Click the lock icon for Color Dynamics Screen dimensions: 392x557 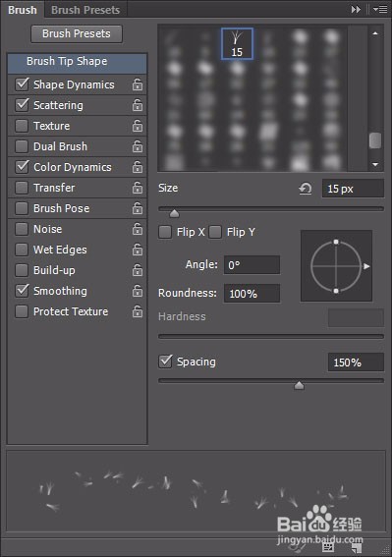pyautogui.click(x=138, y=167)
